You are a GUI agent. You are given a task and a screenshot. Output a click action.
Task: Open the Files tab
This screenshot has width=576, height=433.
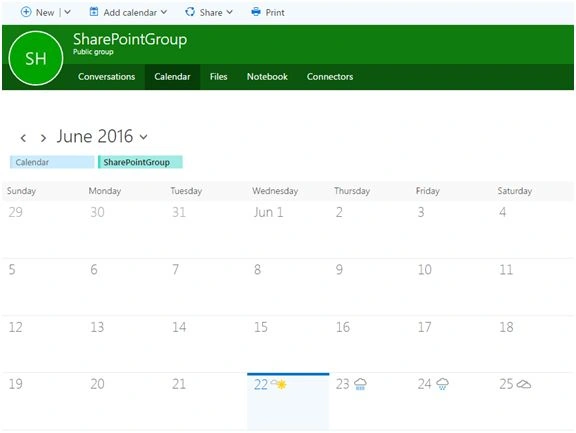219,77
